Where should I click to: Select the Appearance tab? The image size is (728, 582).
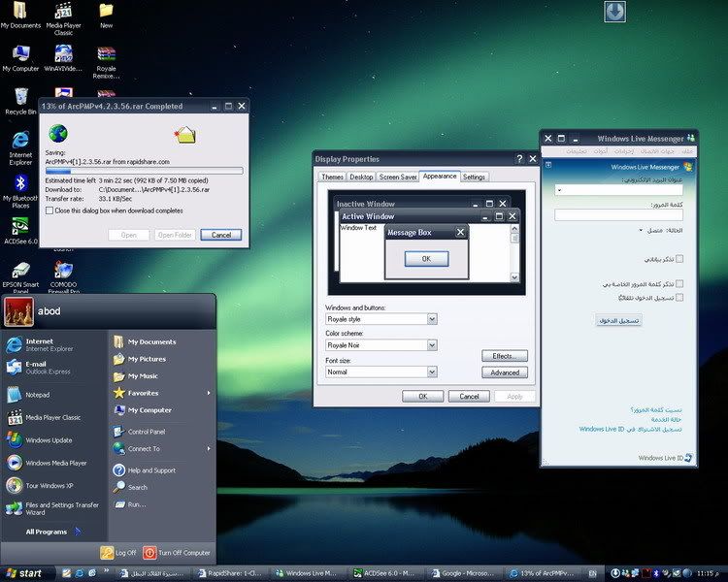coord(440,176)
